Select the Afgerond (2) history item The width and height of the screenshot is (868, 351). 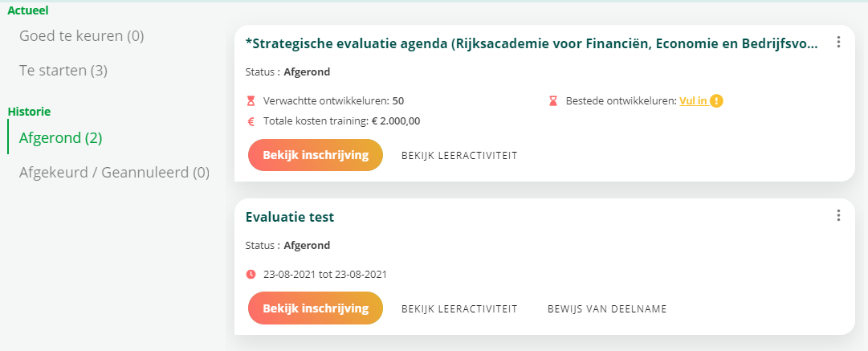pos(61,137)
